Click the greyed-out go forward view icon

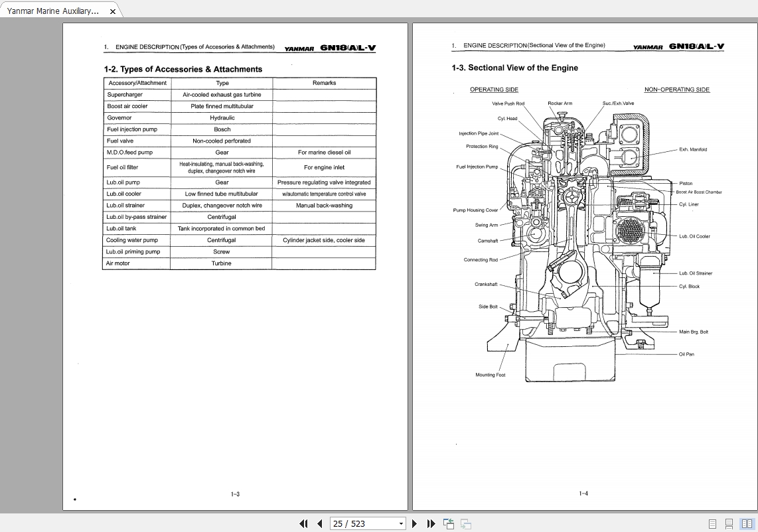[466, 523]
